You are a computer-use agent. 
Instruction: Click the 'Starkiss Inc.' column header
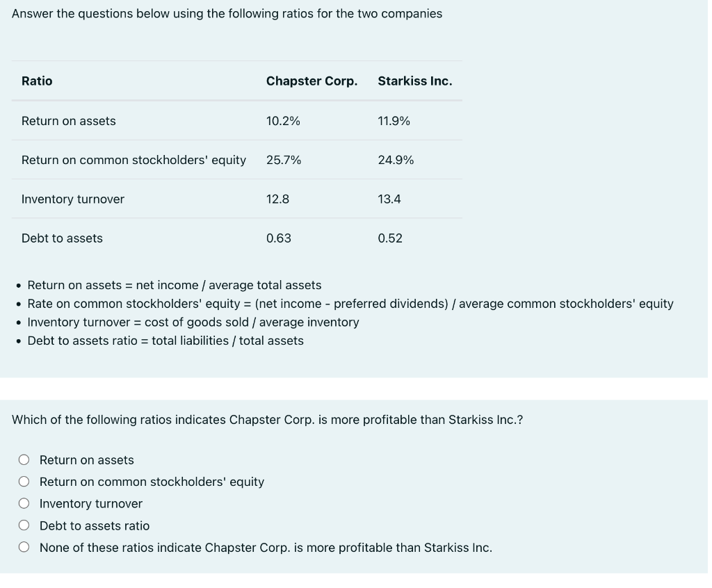[414, 81]
